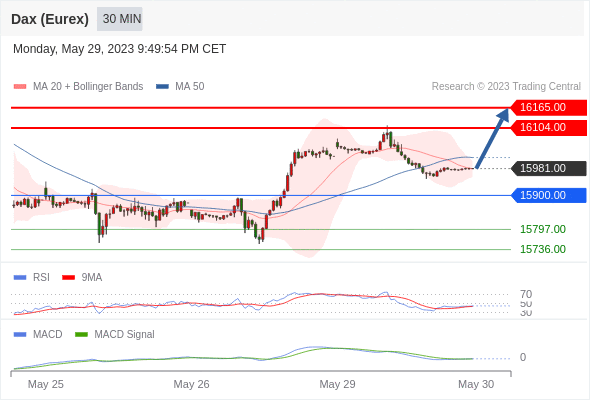Click the 9MA red legend swatch
The image size is (590, 400).
coord(68,278)
